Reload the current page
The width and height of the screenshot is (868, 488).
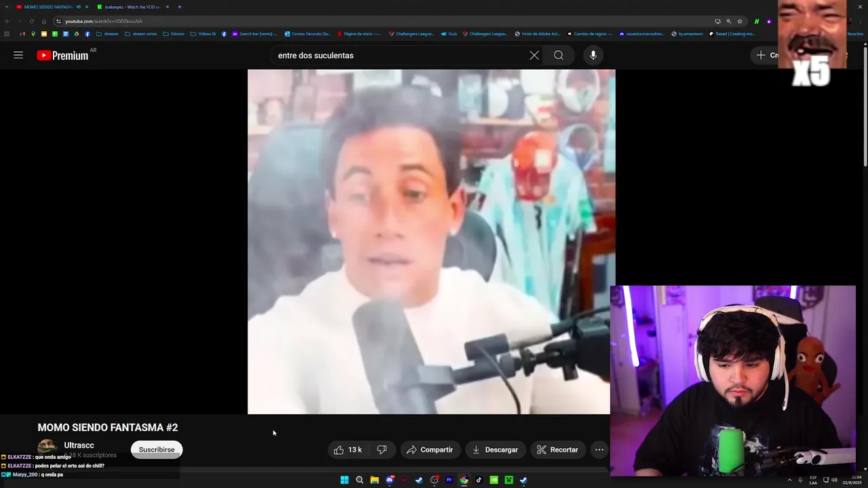click(32, 21)
